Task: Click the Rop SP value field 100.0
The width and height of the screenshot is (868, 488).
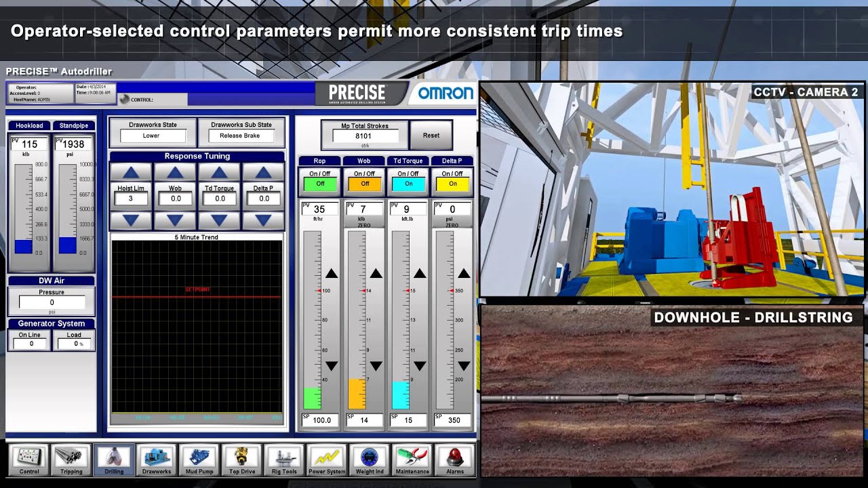Action: (319, 420)
